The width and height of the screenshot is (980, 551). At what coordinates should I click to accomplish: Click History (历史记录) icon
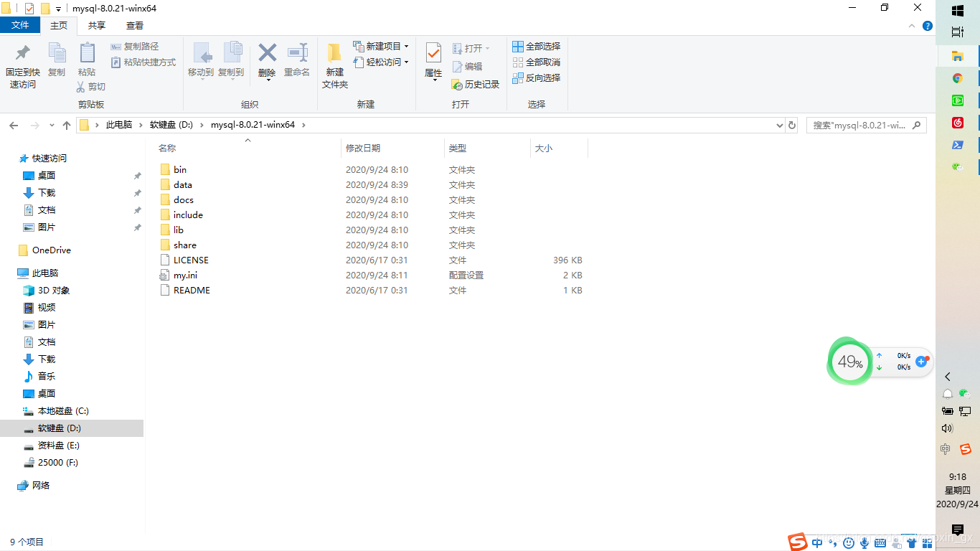coord(457,85)
